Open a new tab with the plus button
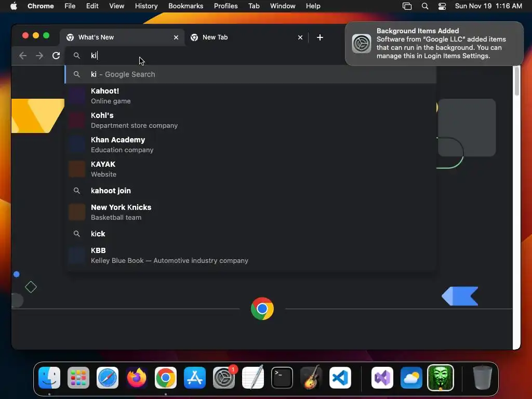The height and width of the screenshot is (399, 532). 320,37
